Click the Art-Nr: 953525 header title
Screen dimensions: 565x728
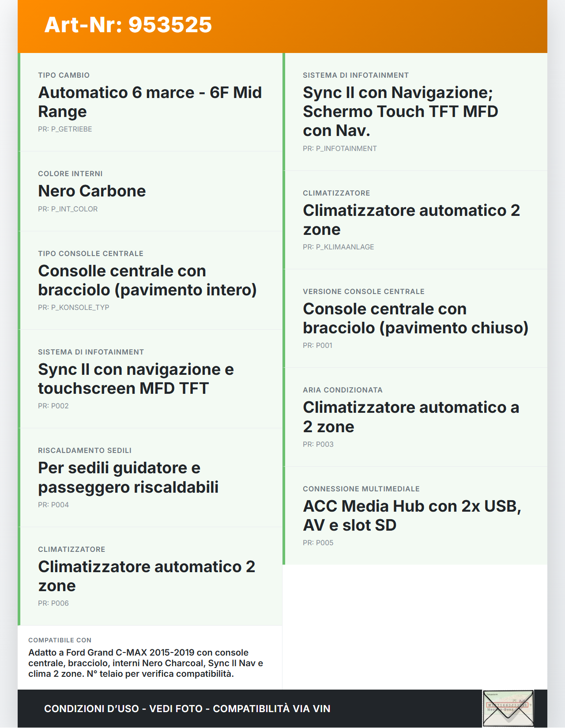pyautogui.click(x=128, y=25)
